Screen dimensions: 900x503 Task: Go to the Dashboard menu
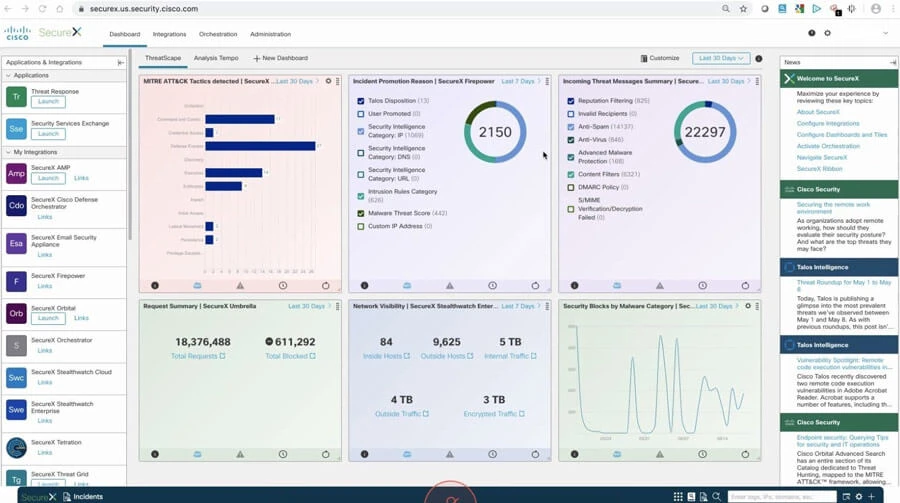tap(125, 34)
